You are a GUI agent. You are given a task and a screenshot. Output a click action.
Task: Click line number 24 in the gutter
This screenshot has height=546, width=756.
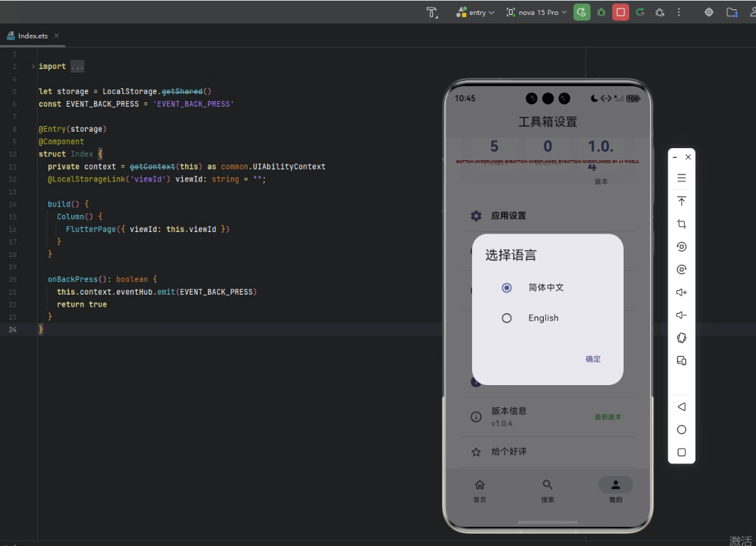pos(13,330)
